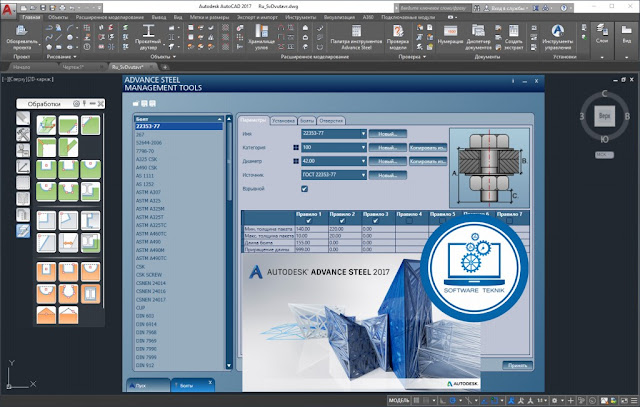
Task: Select ASTM A307 in the bolt list
Action: (148, 192)
